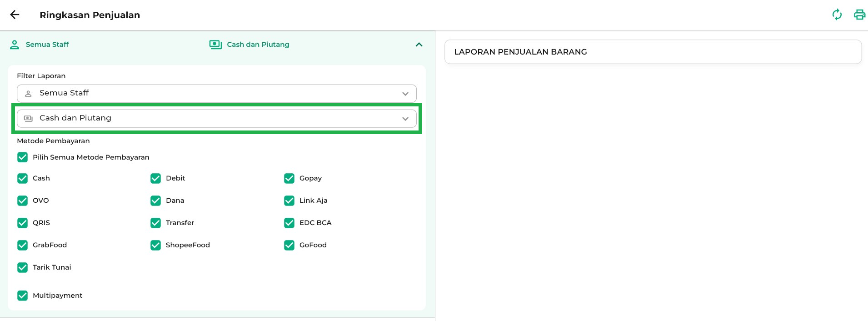Open the Cash dan Piutang dropdown
868x321 pixels.
point(216,118)
